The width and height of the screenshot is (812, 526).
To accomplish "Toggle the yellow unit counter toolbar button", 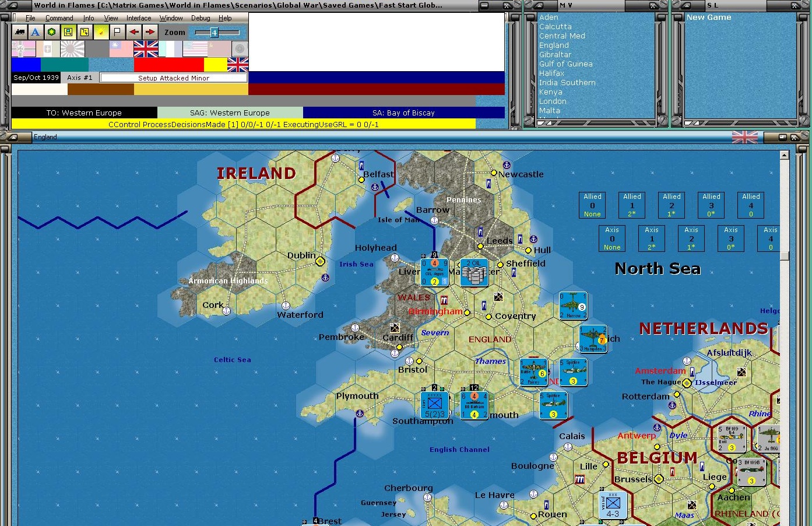I will coord(68,32).
